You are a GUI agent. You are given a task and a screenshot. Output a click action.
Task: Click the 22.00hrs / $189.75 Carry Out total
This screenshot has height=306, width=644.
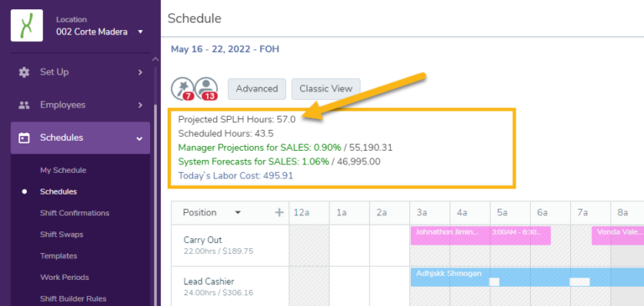219,251
